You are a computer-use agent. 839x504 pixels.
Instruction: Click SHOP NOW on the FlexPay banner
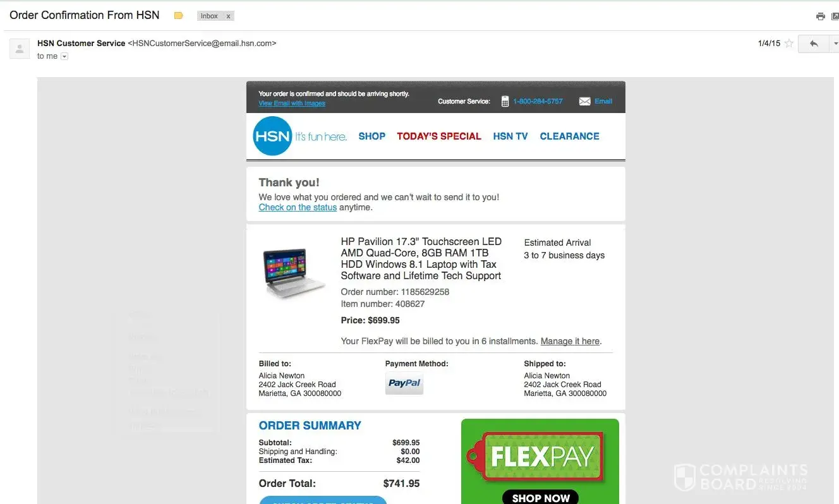click(x=540, y=497)
